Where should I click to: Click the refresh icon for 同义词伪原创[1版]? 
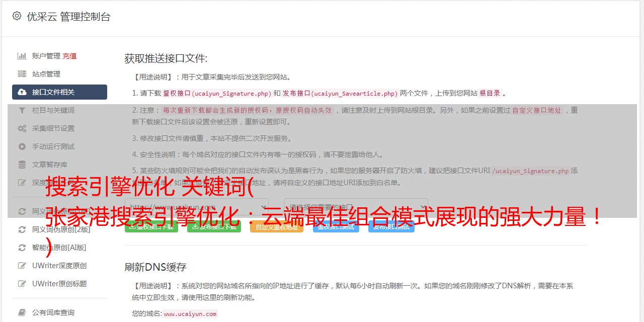[x=22, y=211]
